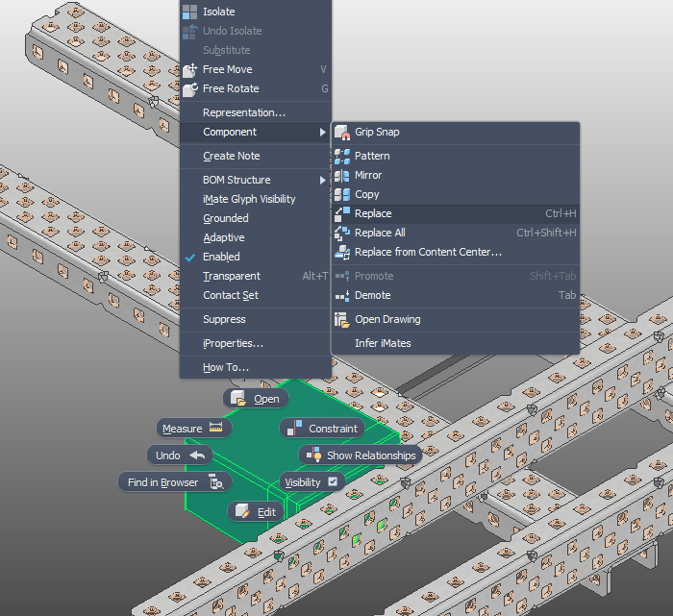Click the Constraint marking menu button
This screenshot has width=673, height=616.
322,428
